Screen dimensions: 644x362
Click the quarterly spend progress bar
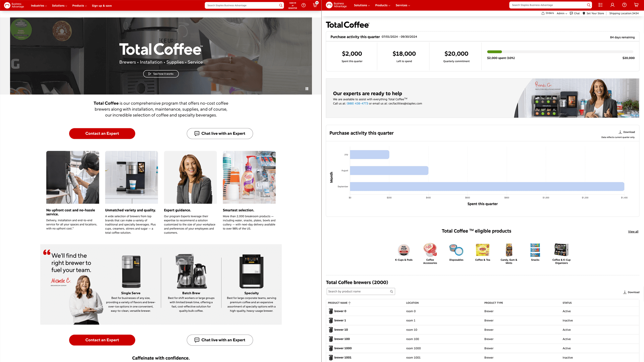click(x=560, y=52)
